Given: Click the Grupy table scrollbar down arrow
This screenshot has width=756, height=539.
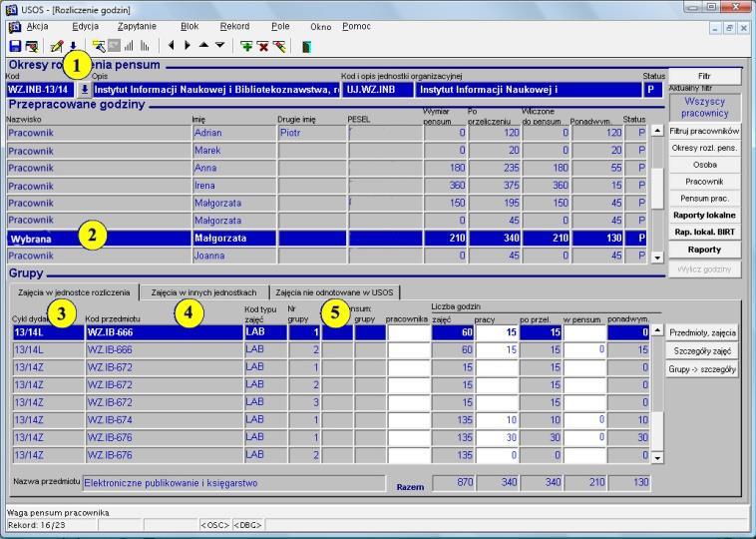Looking at the screenshot, I should tap(657, 457).
